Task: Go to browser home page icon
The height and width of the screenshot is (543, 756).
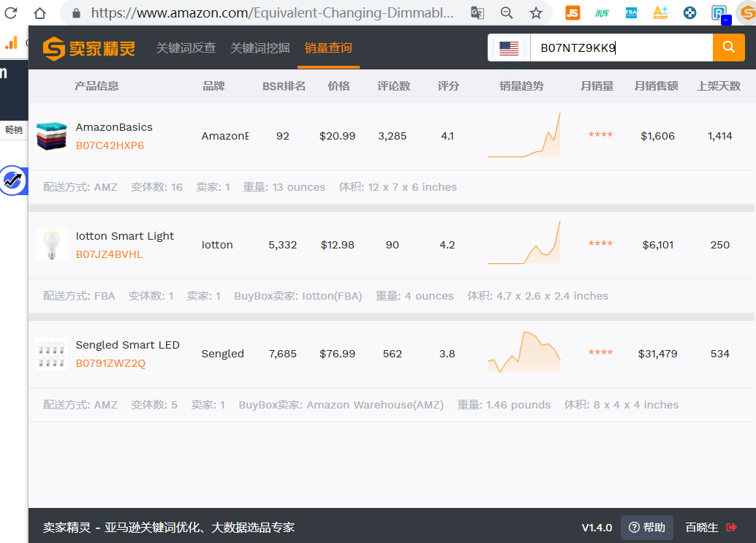Action: pos(40,13)
